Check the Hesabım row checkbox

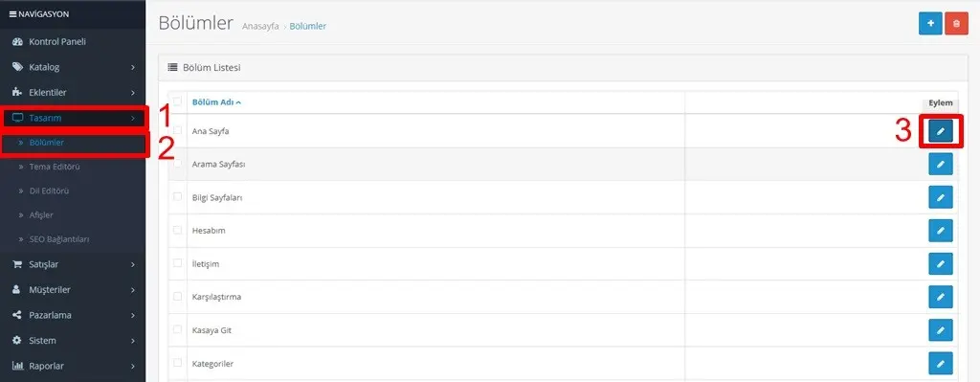177,230
